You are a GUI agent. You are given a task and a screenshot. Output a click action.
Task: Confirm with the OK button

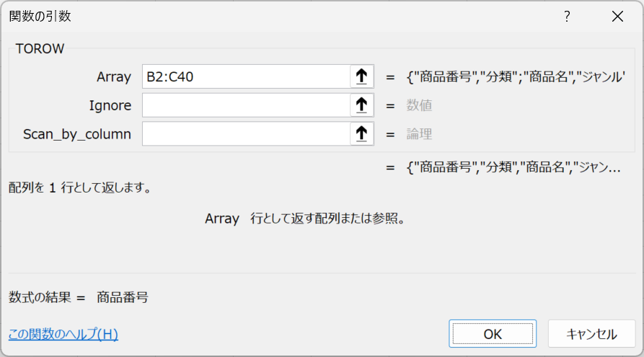[x=493, y=334]
